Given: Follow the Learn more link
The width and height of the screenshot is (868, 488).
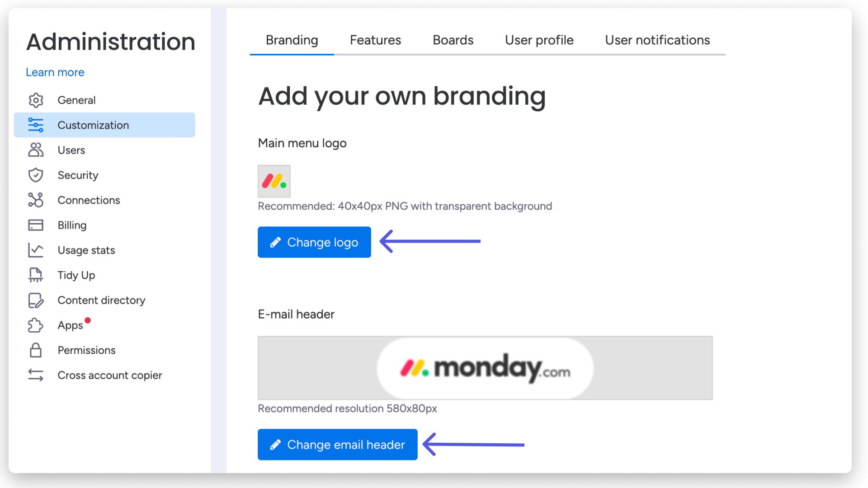Looking at the screenshot, I should point(55,72).
